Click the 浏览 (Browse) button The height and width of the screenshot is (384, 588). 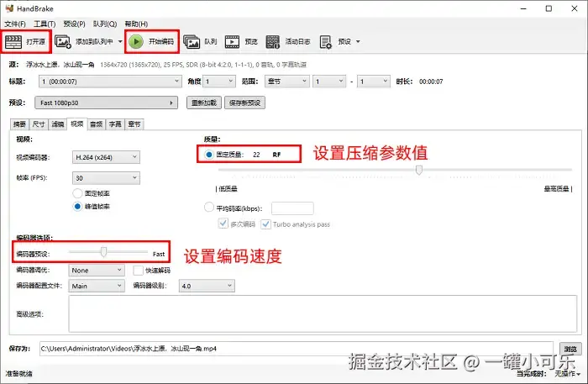click(x=570, y=349)
